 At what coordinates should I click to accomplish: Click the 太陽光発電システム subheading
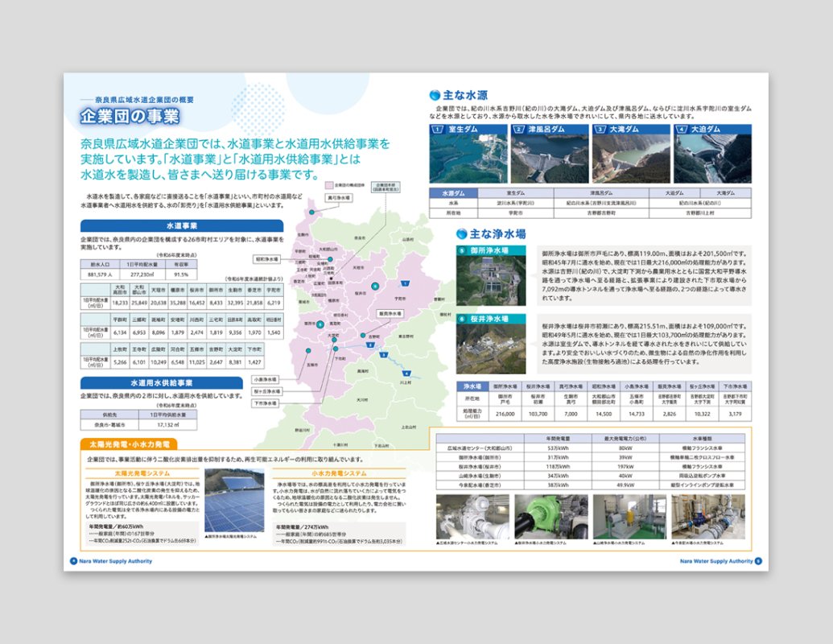coord(142,473)
